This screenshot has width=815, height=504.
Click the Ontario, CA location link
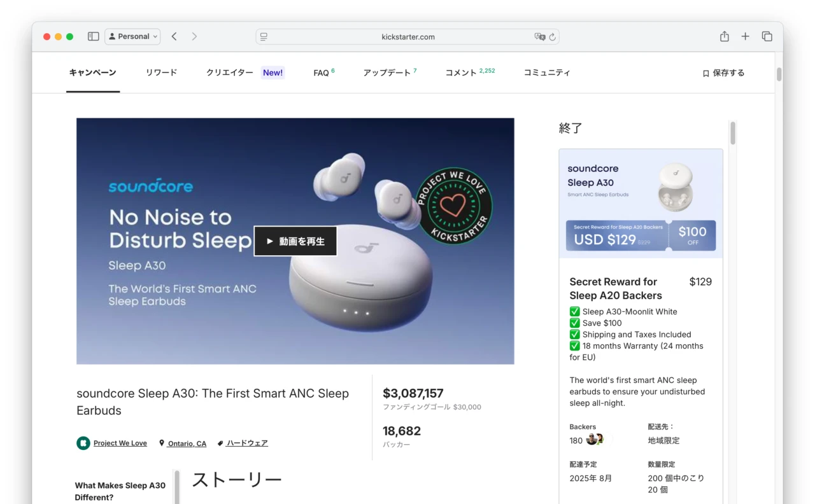187,443
